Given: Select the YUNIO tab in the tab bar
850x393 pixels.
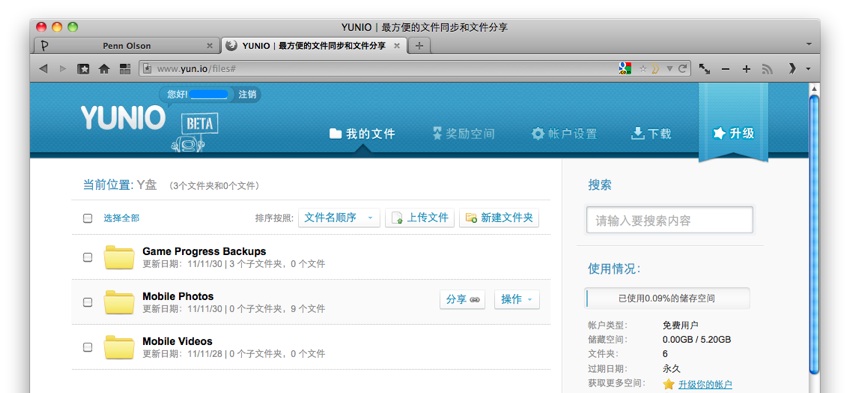Looking at the screenshot, I should 314,46.
